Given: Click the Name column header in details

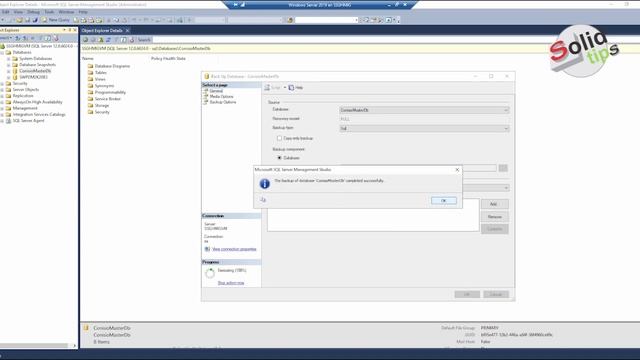Looking at the screenshot, I should (x=88, y=58).
